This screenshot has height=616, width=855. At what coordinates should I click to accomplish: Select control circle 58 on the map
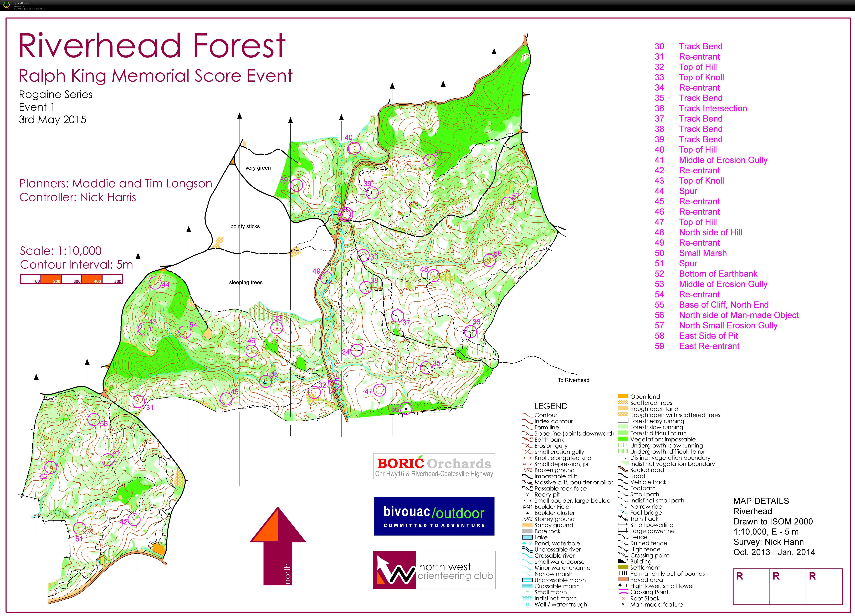click(430, 160)
